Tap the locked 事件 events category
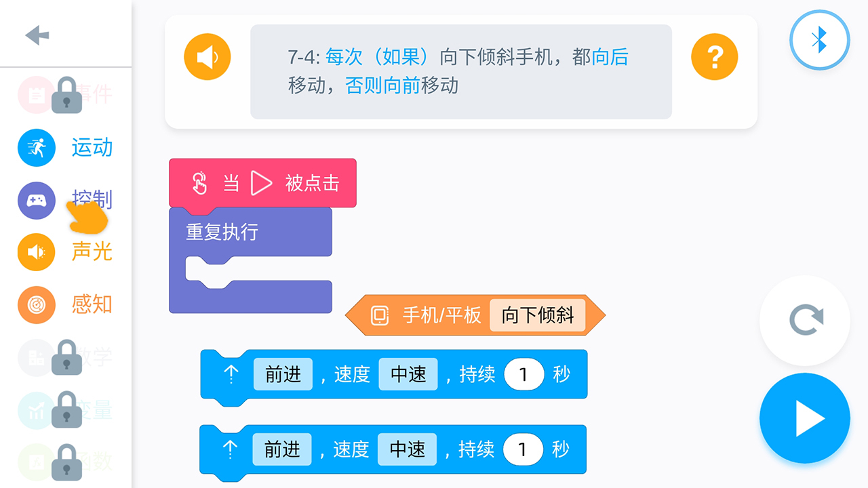The width and height of the screenshot is (868, 488). point(65,95)
